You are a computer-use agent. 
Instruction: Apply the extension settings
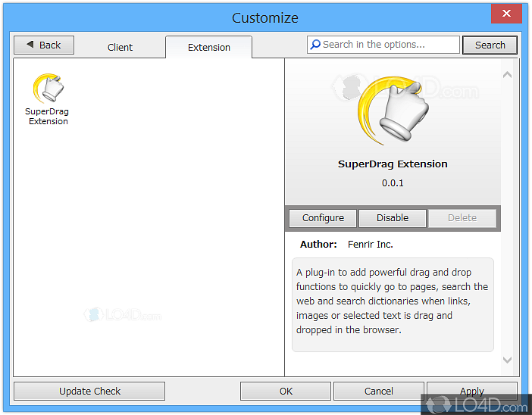472,392
